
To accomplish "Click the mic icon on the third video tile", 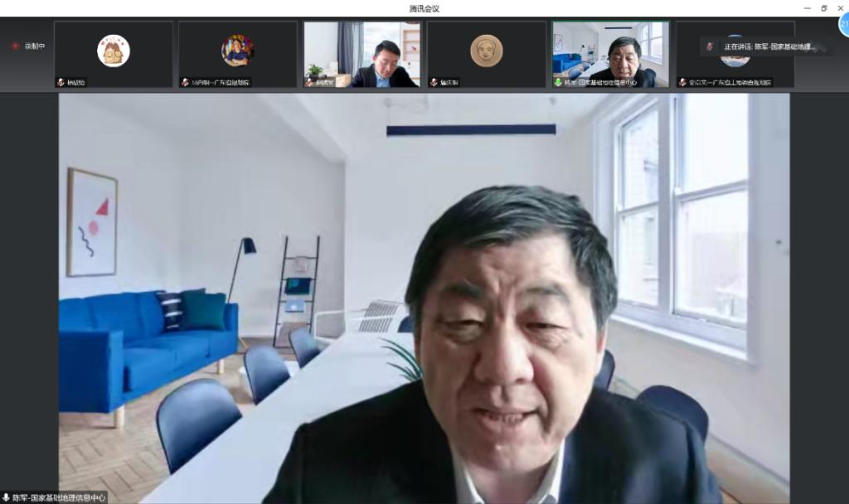I will (309, 82).
